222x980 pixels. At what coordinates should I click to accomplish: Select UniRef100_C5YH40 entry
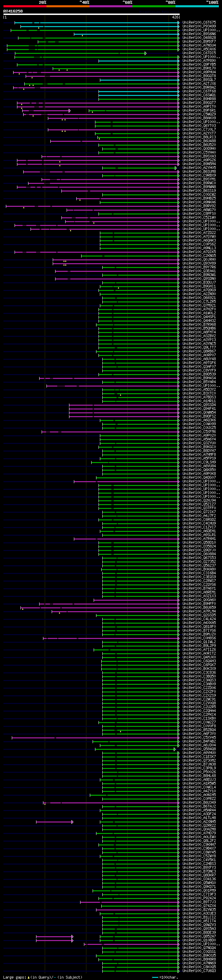pyautogui.click(x=199, y=153)
